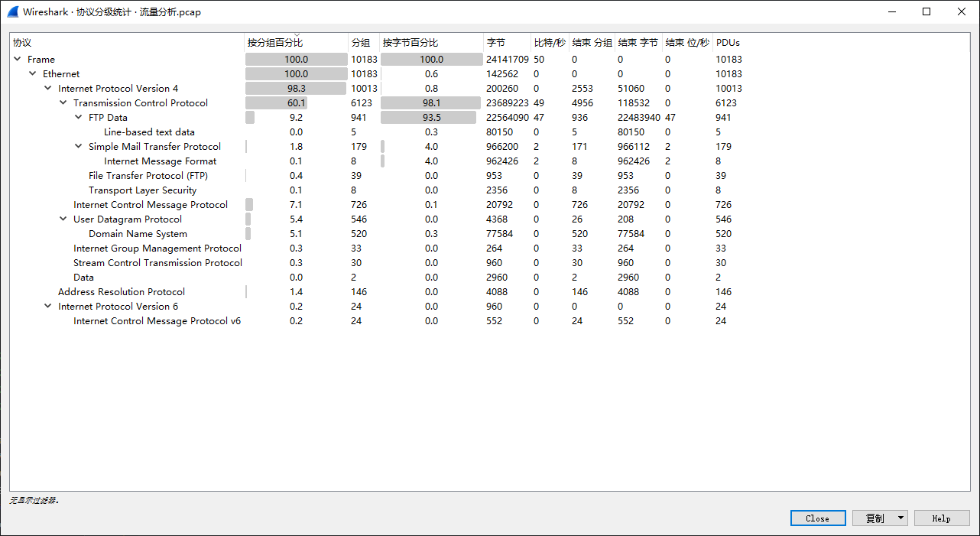Image resolution: width=980 pixels, height=536 pixels.
Task: Click the 24141709 bytes value for Frame
Action: (508, 59)
